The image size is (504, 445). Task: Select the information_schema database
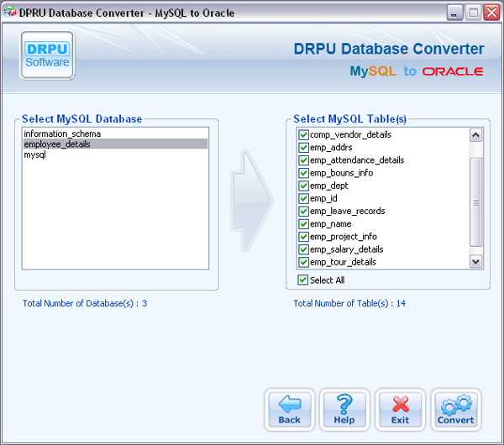pyautogui.click(x=115, y=133)
